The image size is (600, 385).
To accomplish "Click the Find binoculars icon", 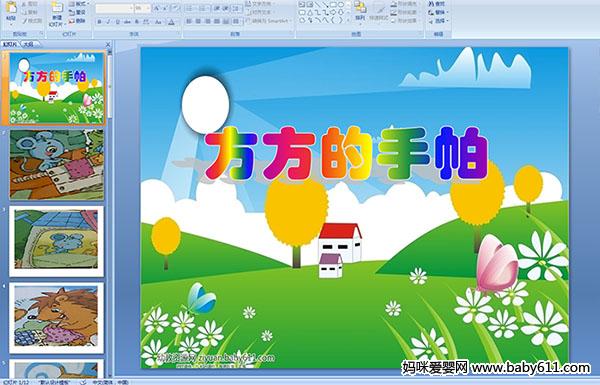I will 431,4.
